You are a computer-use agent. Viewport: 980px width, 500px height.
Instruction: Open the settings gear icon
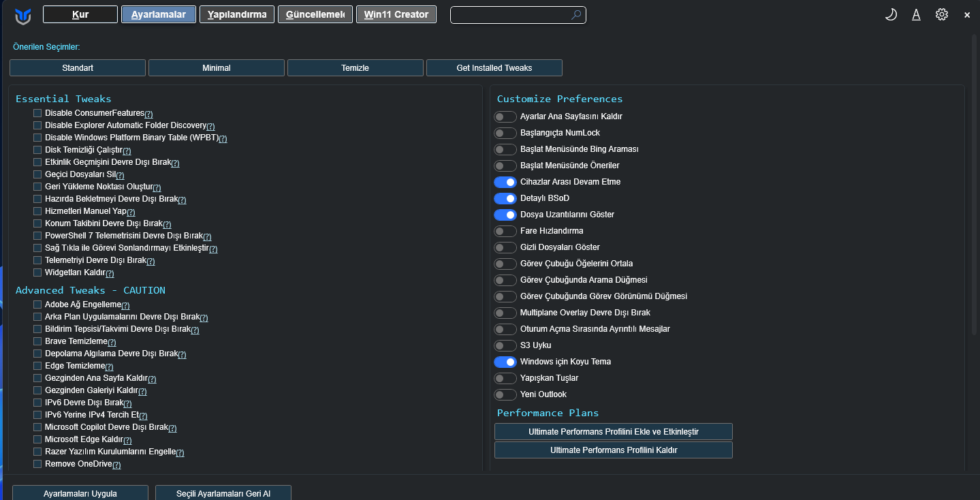click(941, 14)
